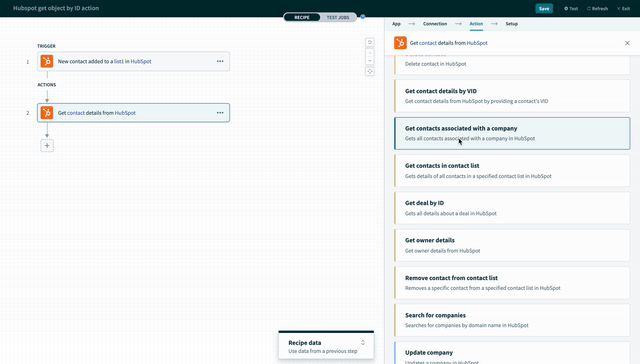Exit the recipe editor

click(x=623, y=9)
